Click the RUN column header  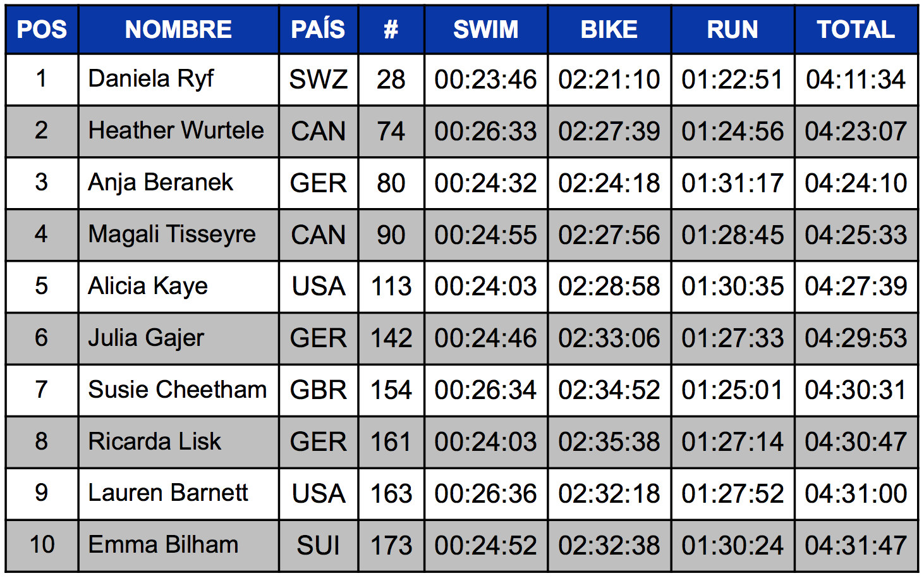(x=733, y=29)
